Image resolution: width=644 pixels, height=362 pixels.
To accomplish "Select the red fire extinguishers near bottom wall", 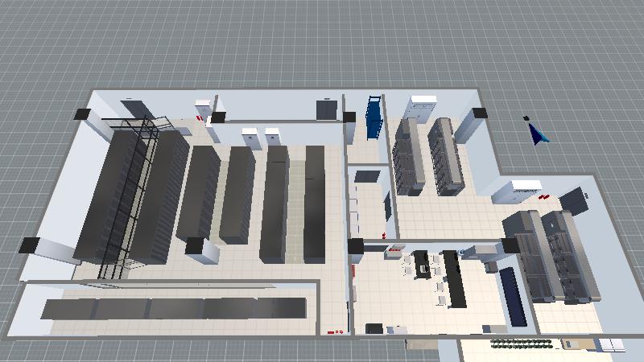I will point(336,331).
